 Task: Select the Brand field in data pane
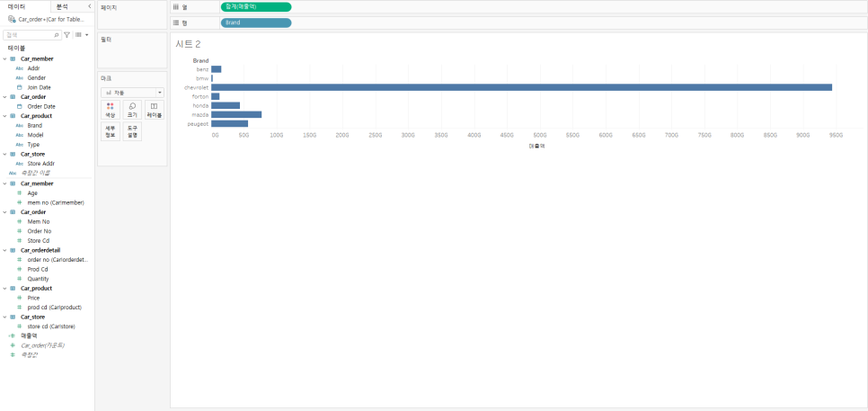pos(34,126)
